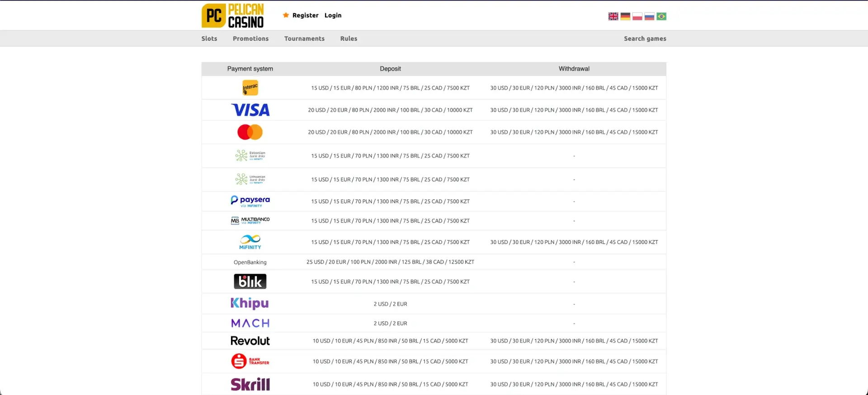This screenshot has height=395, width=868.
Task: Select the MiFinity withdrawal limits cell
Action: coord(574,242)
